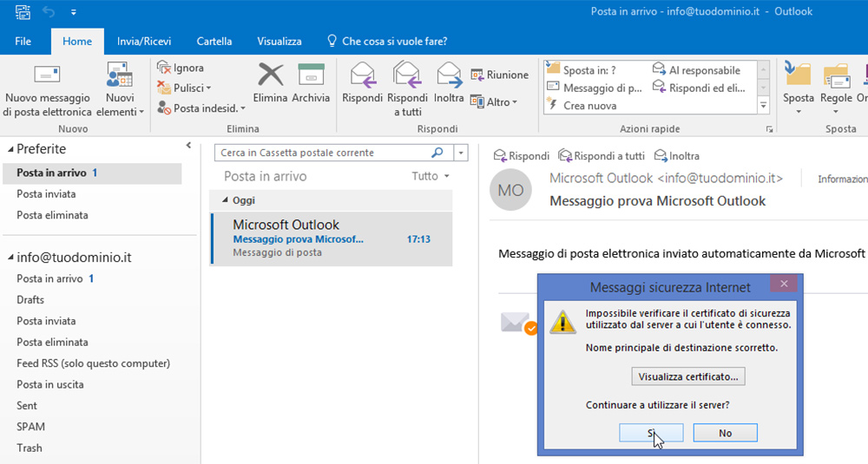The image size is (868, 464).
Task: Archive the message with Archivia
Action: 311,83
